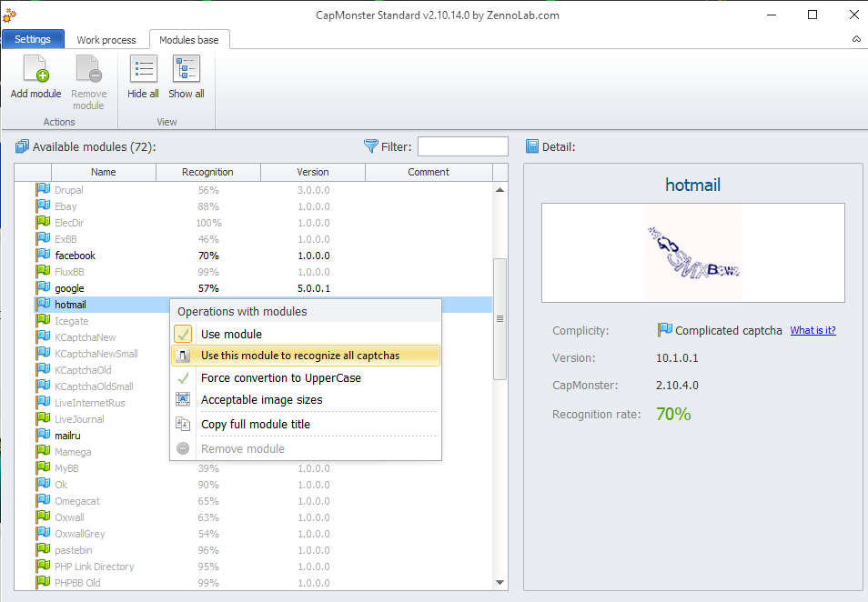This screenshot has width=868, height=602.
Task: Click the Complicated captcha flag icon
Action: tap(664, 330)
